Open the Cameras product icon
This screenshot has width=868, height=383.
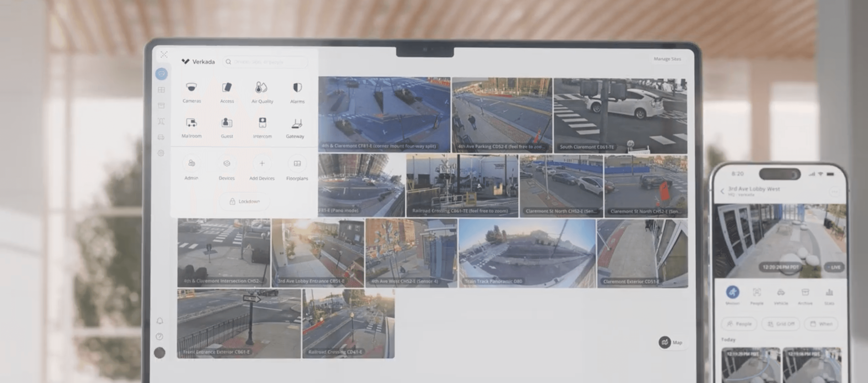[x=191, y=88]
